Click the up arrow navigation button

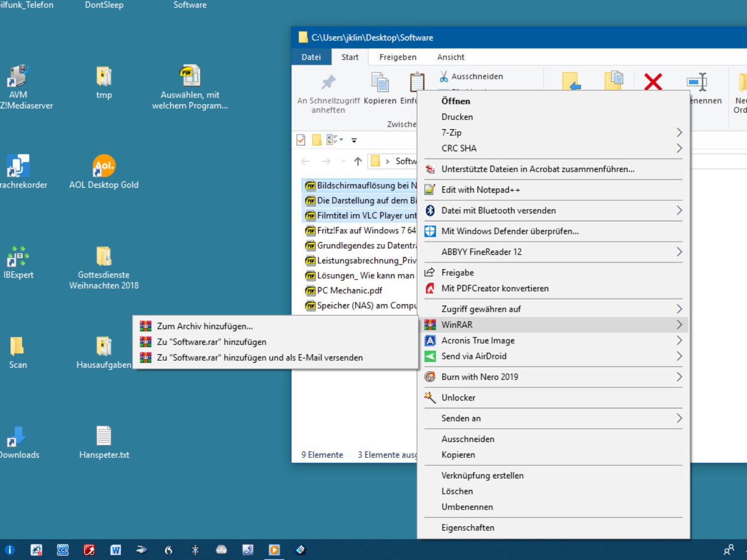click(x=358, y=161)
